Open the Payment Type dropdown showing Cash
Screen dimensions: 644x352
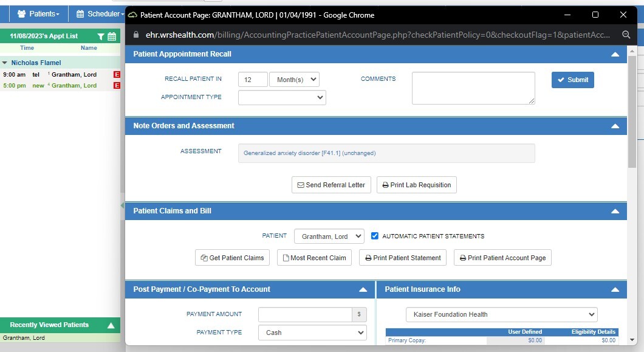tap(312, 333)
